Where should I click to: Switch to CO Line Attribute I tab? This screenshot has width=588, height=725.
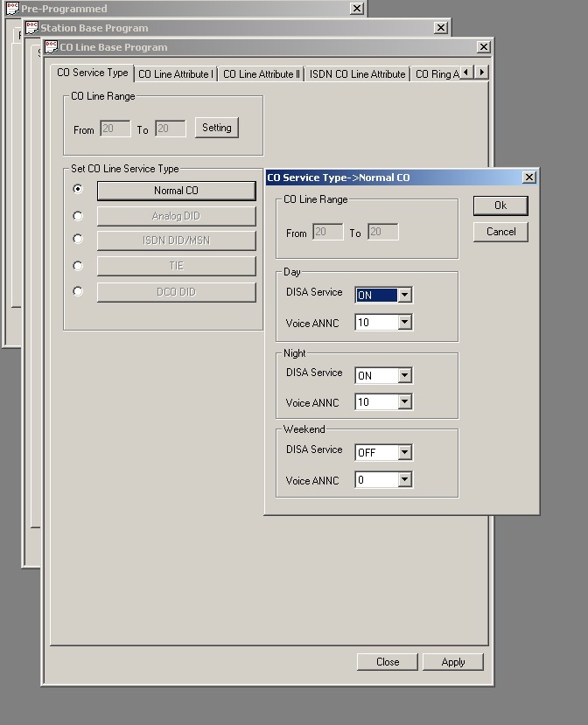coord(175,74)
